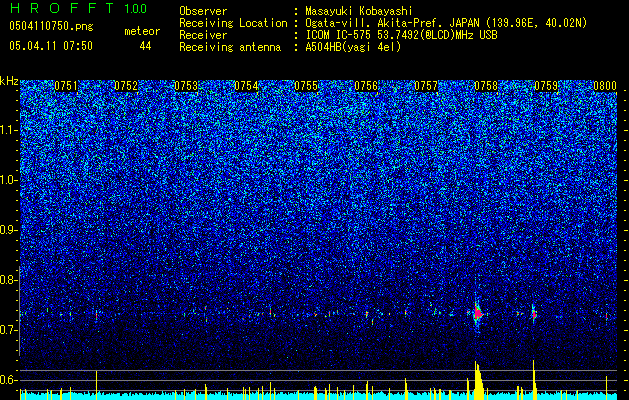629x400 pixels.
Task: Click the 0758 time marker
Action: click(x=486, y=86)
